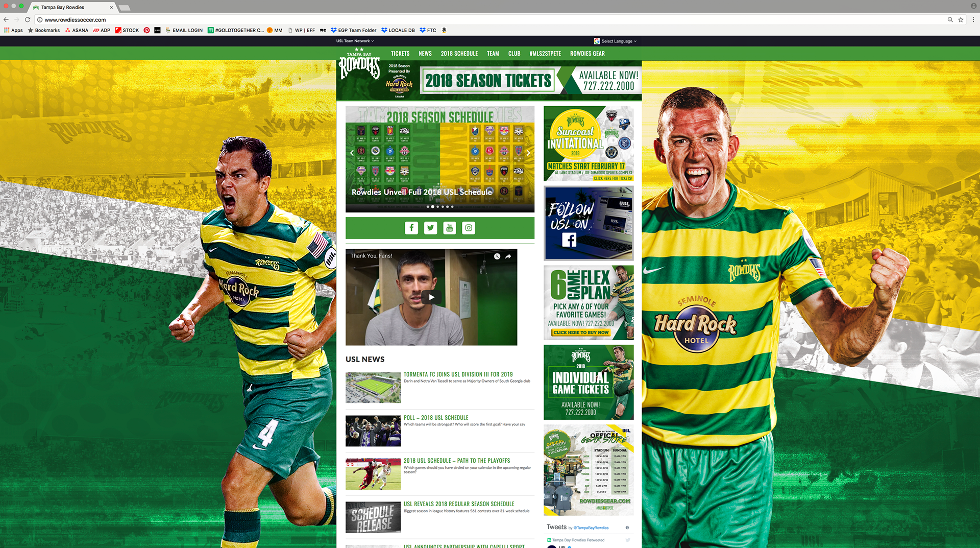
Task: Click the Schedule Release news thumbnail
Action: pyautogui.click(x=373, y=517)
